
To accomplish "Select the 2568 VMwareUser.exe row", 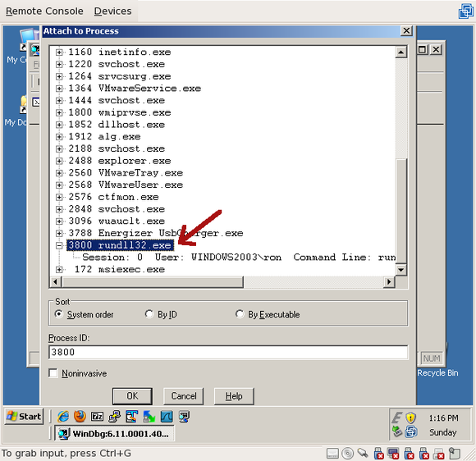I will pyautogui.click(x=126, y=185).
